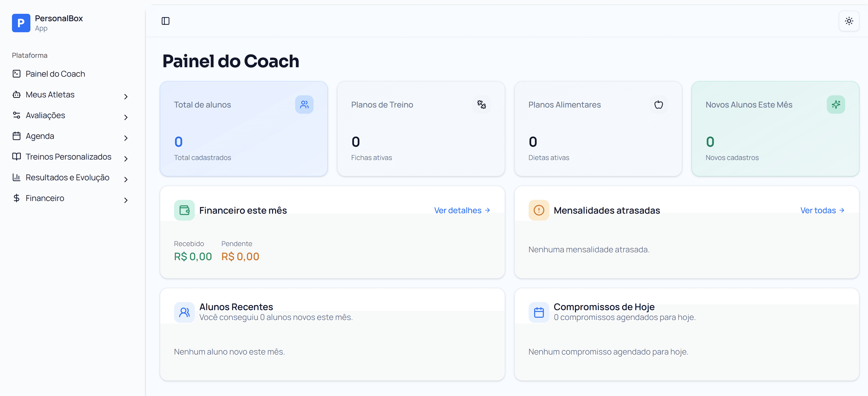Expand the Avaliações chevron
Image resolution: width=868 pixels, height=396 pixels.
126,117
